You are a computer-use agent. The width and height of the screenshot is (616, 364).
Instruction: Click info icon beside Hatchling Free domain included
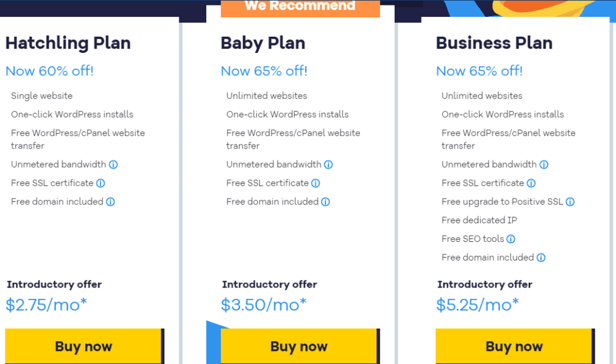tap(111, 202)
